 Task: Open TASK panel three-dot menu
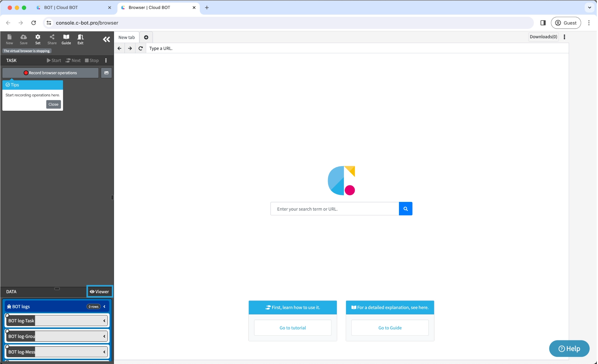pyautogui.click(x=106, y=60)
